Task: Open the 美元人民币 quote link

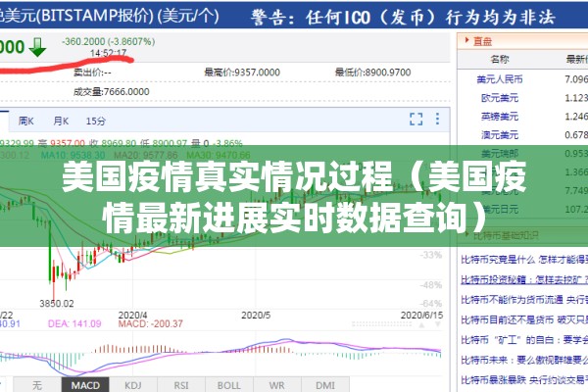Action: [x=500, y=79]
